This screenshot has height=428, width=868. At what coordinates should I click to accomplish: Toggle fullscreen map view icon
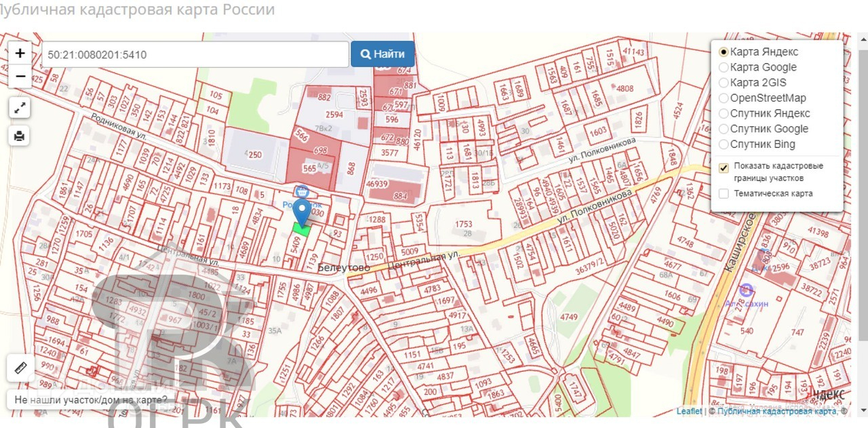(20, 107)
